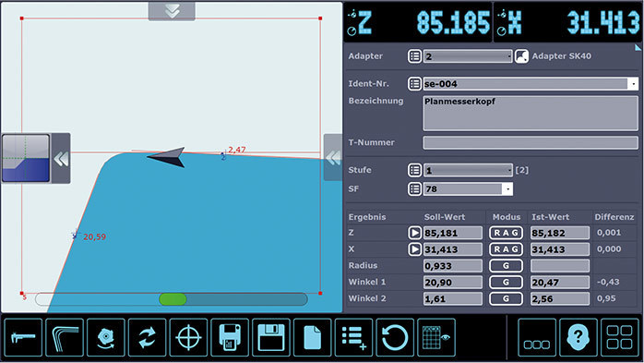This screenshot has height=363, width=644.
Task: Toggle the RAG mode for Z row
Action: [506, 233]
